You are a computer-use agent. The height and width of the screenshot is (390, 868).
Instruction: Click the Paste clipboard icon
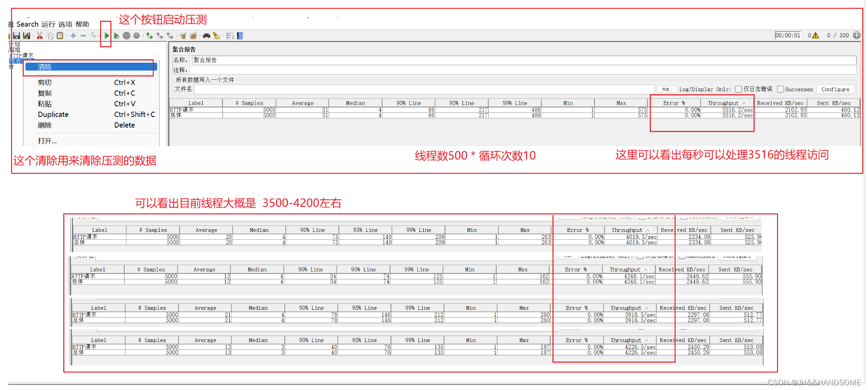(x=60, y=35)
